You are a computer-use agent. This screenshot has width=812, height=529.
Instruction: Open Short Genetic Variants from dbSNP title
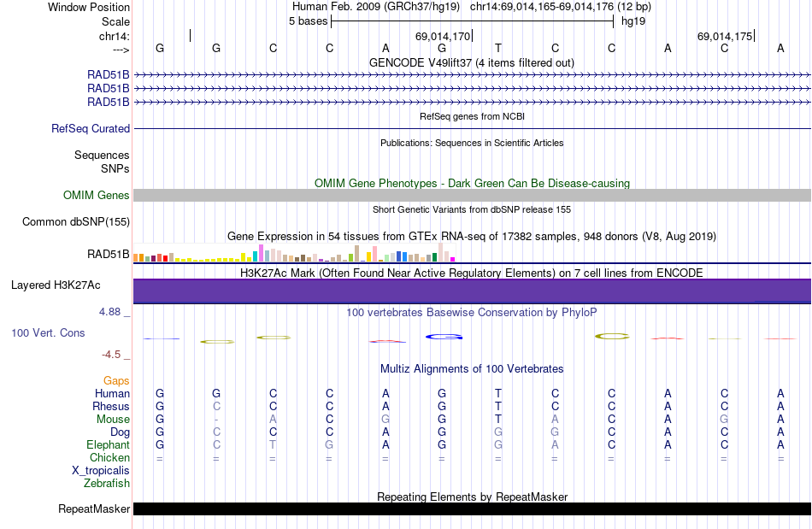tap(472, 209)
